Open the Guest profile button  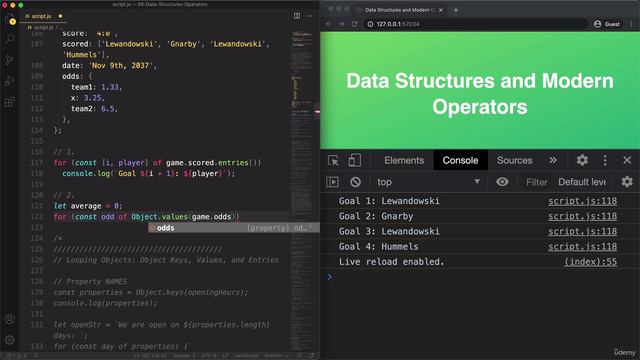pos(607,24)
